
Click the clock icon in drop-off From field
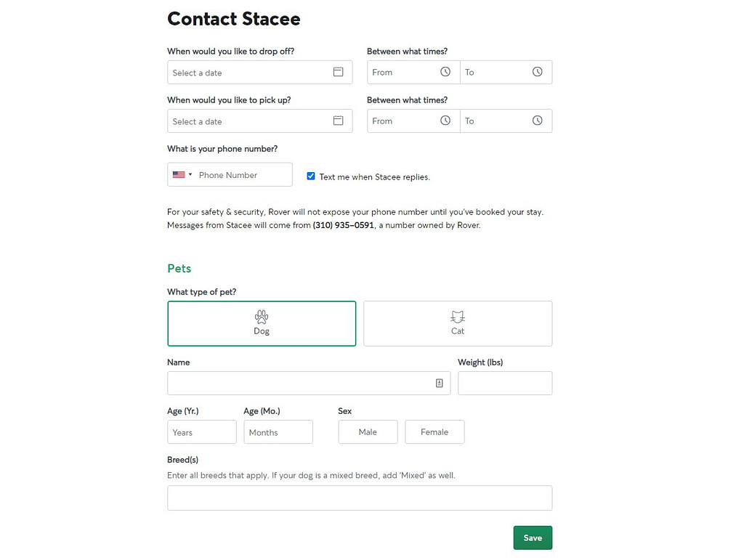tap(445, 72)
